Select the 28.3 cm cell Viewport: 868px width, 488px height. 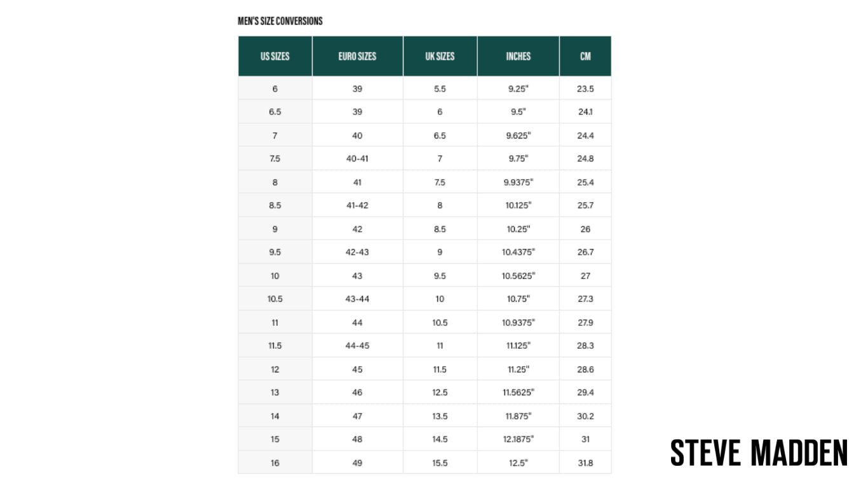585,346
